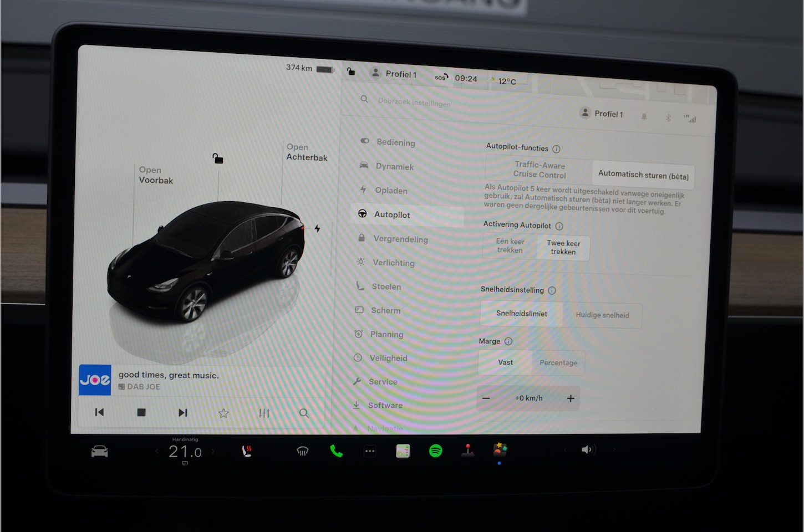This screenshot has height=532, width=804.
Task: Choose Eén keer trekken activation
Action: (510, 245)
